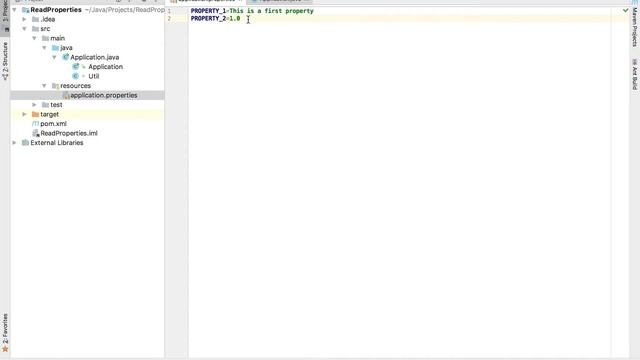Expand the test folder arrow
Image resolution: width=640 pixels, height=360 pixels.
click(x=35, y=105)
